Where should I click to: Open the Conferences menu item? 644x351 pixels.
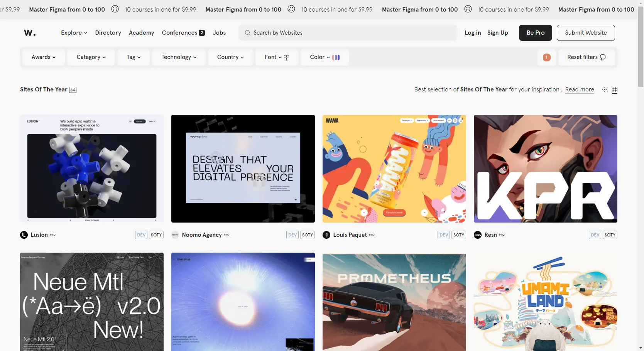tap(179, 33)
